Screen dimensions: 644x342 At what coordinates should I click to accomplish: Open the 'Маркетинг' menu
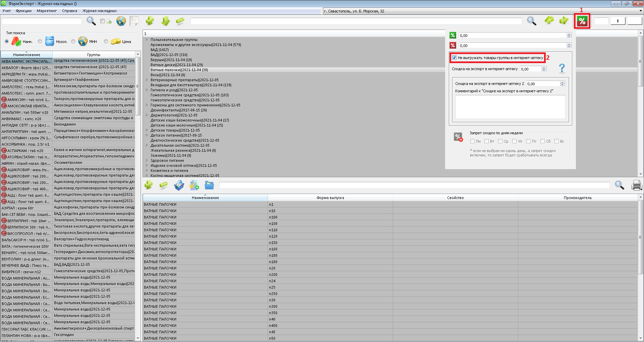(x=47, y=11)
